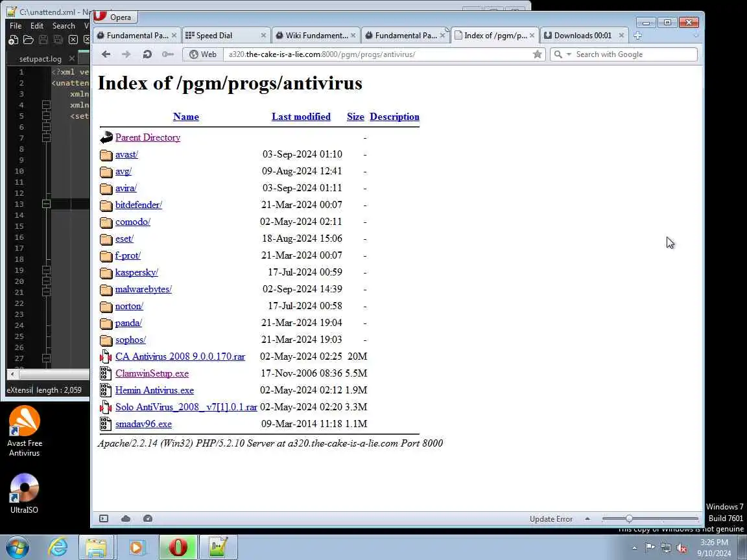Bookmark the page with the star icon
Image resolution: width=747 pixels, height=560 pixels.
click(538, 54)
